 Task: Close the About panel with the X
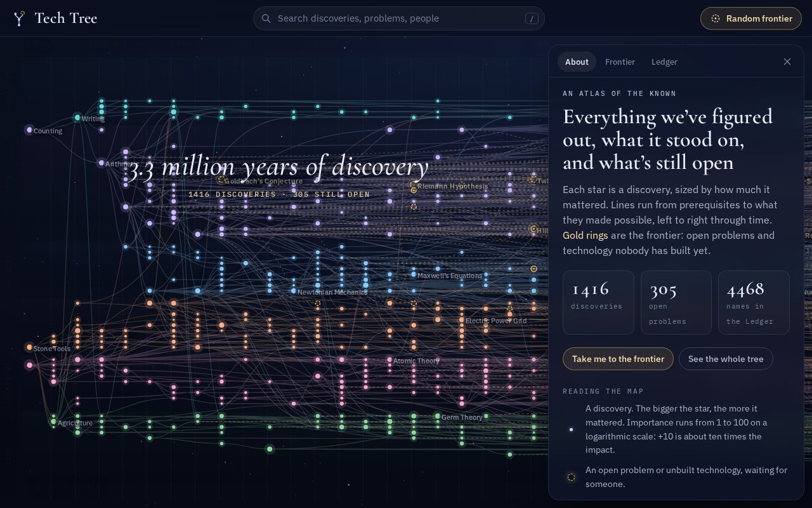[x=787, y=62]
